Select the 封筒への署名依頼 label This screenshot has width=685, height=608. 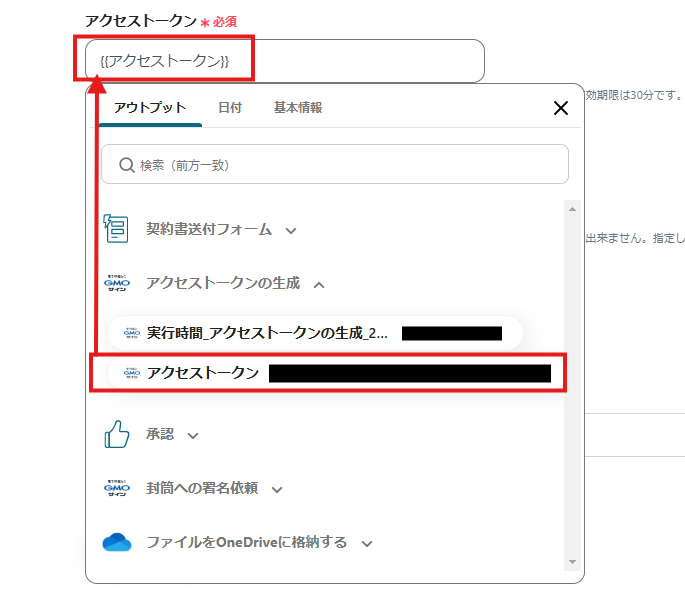pos(202,488)
